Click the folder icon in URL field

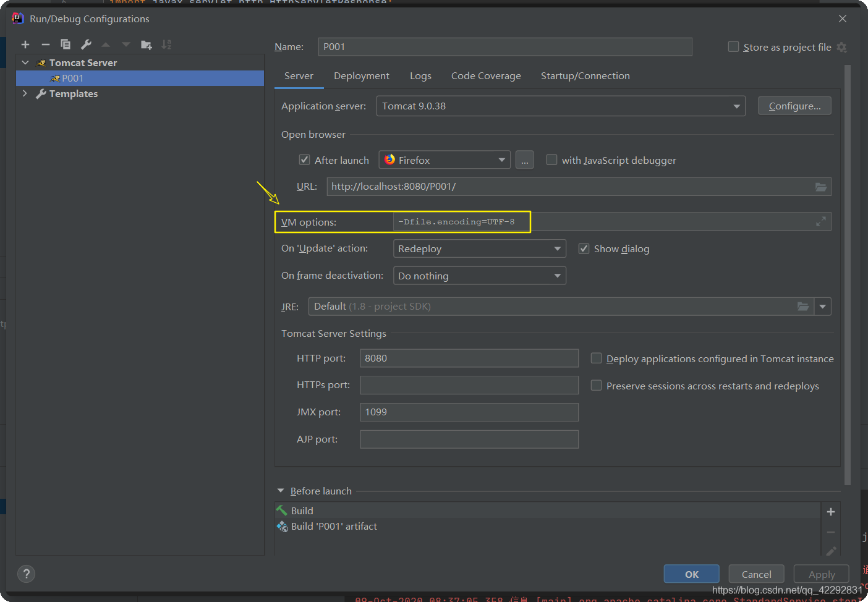(820, 187)
